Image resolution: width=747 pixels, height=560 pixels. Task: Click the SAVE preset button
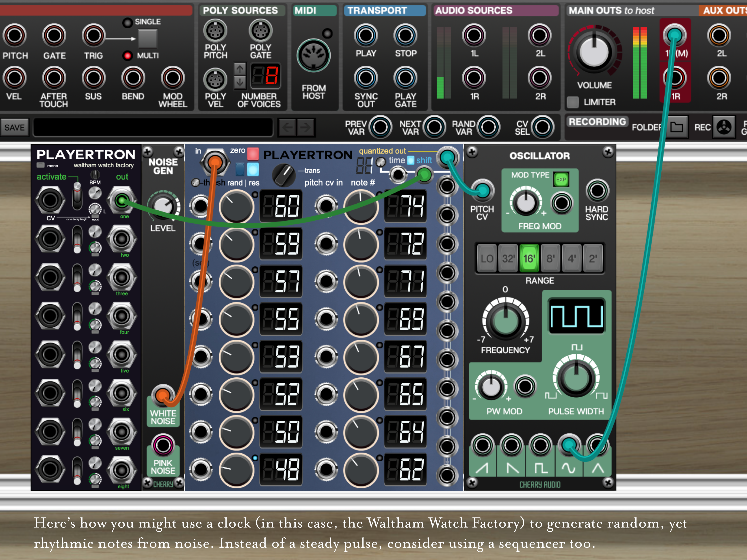[x=15, y=128]
